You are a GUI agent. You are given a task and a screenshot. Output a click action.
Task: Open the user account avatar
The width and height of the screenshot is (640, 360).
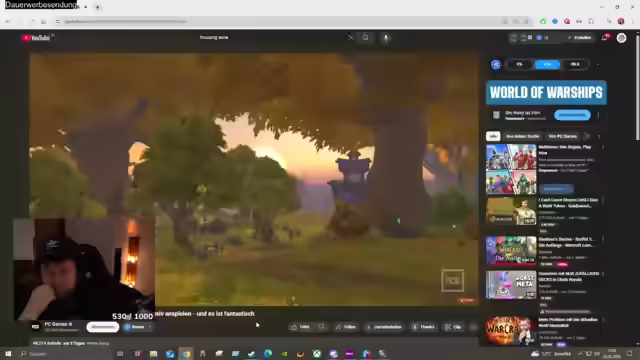pos(621,38)
